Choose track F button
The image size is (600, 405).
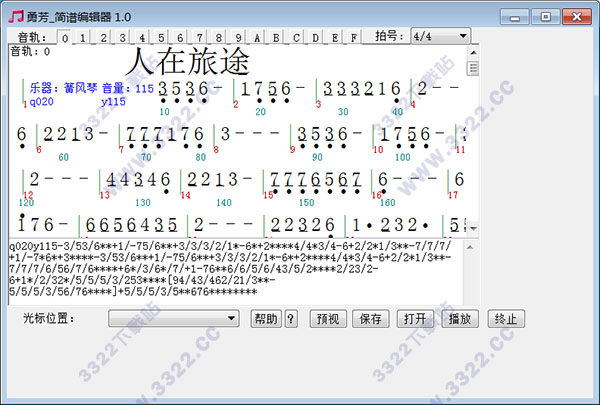tap(353, 38)
